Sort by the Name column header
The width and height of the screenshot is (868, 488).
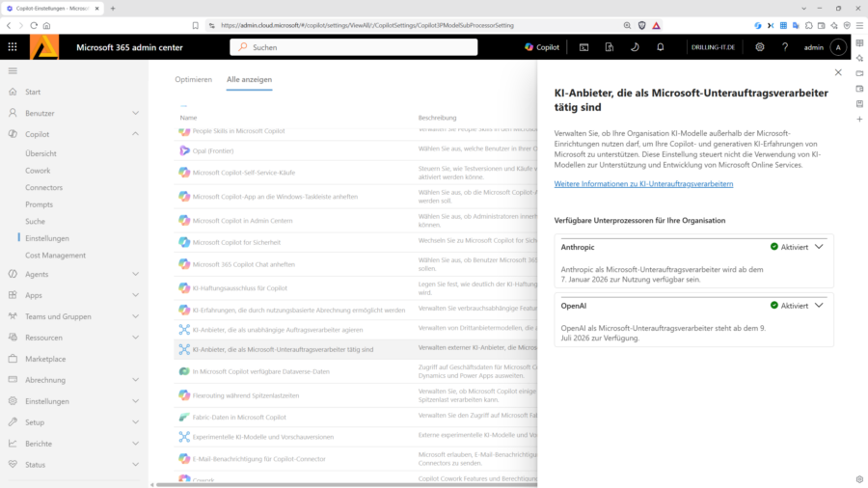coord(188,118)
